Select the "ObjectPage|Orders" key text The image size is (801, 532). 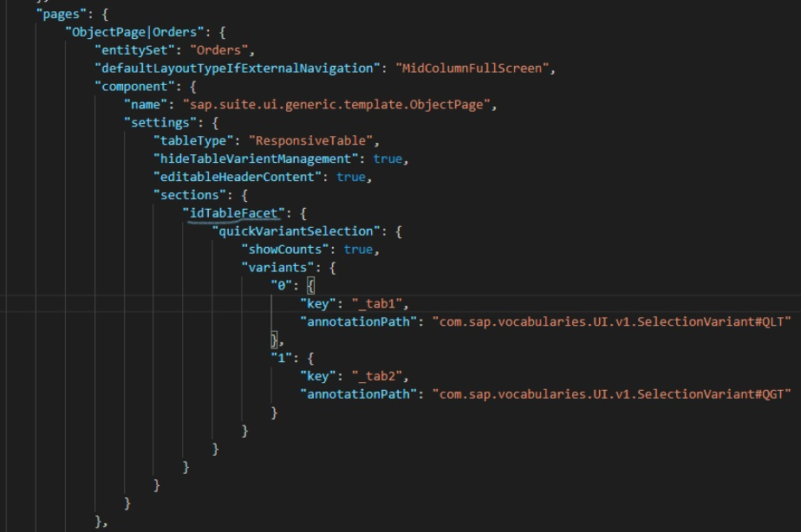pos(134,32)
